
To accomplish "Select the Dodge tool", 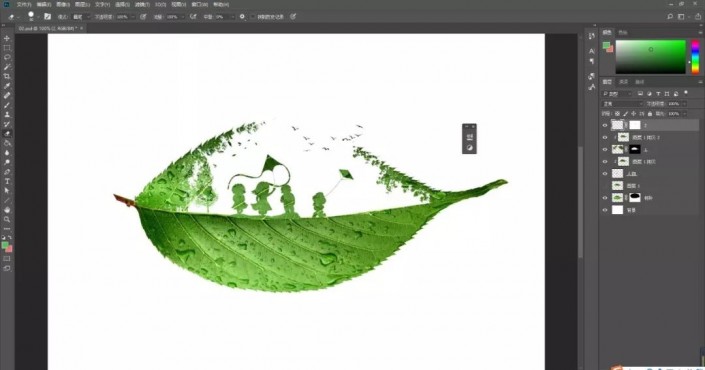I will (x=7, y=162).
